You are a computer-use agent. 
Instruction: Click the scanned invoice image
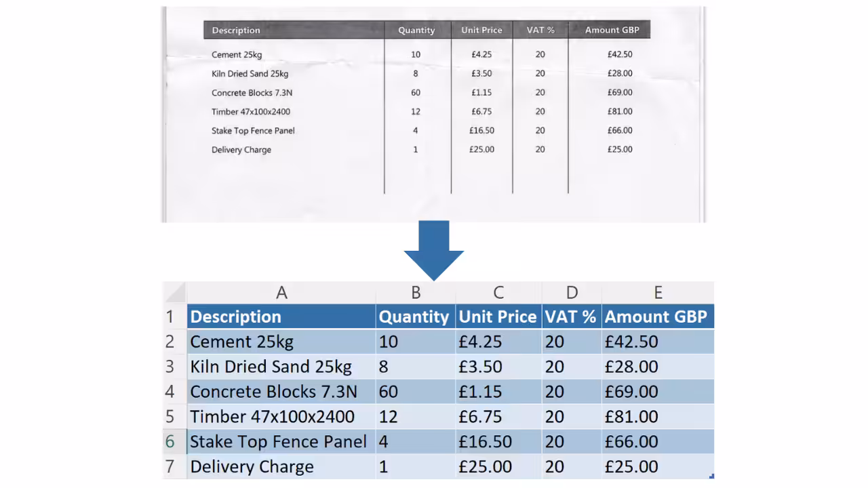pos(434,115)
